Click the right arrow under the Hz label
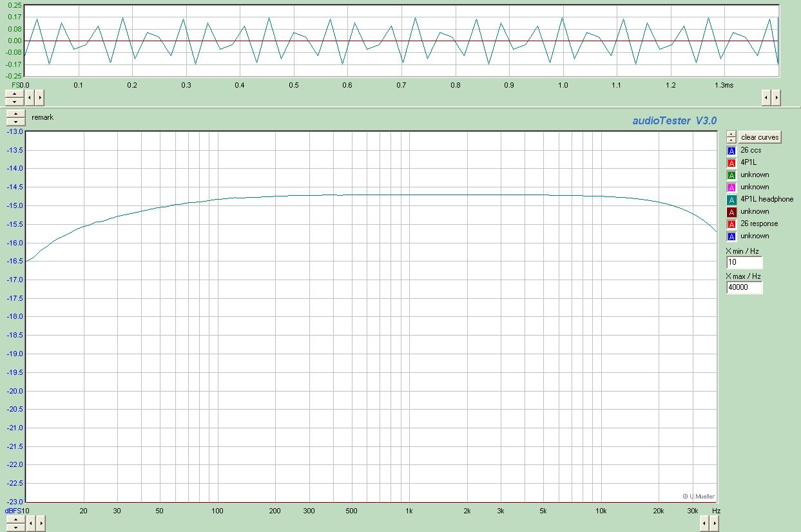 [715, 524]
